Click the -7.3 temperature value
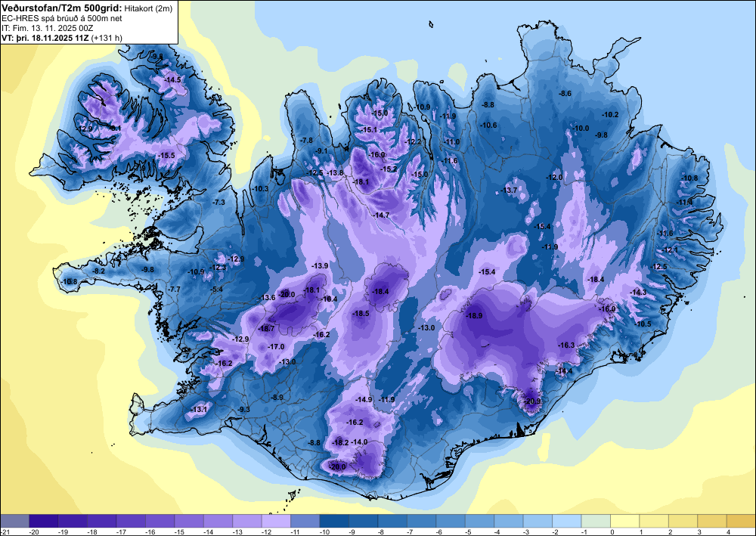The image size is (756, 536). coord(219,202)
